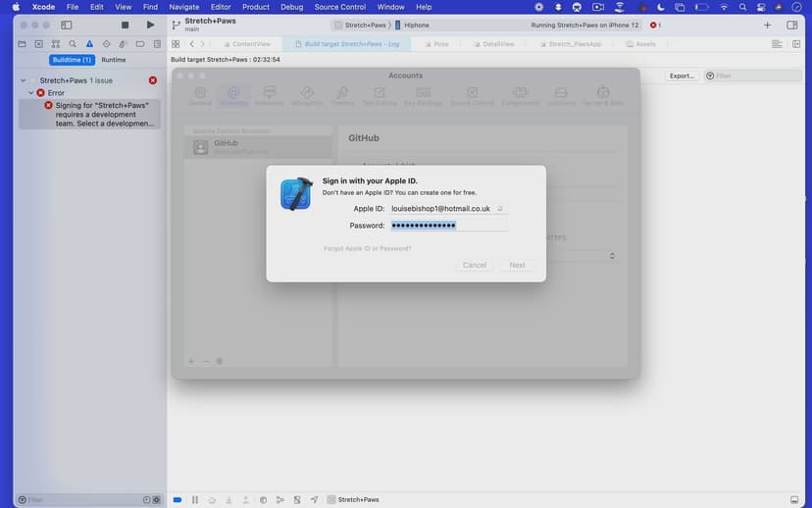Toggle breakpoints activation in debug bar
The image size is (812, 508).
[178, 500]
